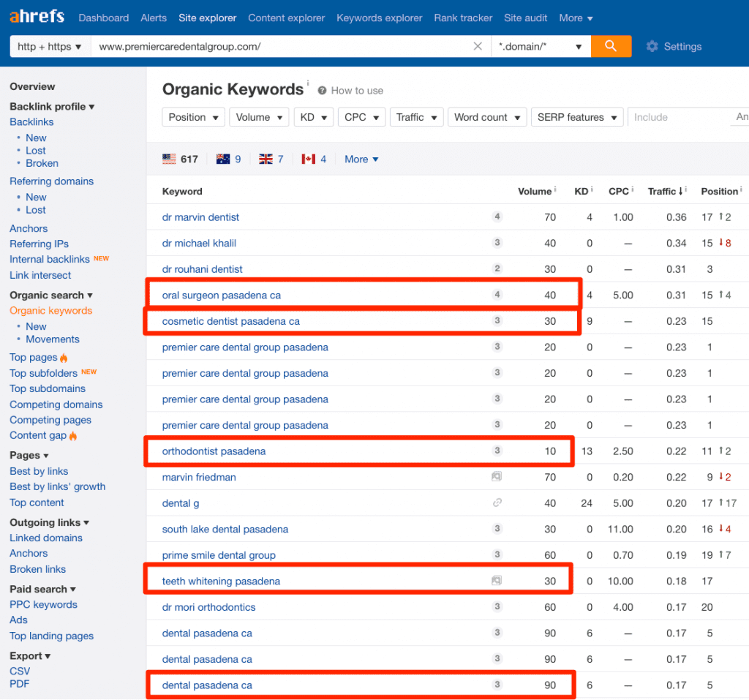The image size is (749, 700).
Task: Click image pack icon for marvin friedman
Action: pyautogui.click(x=497, y=476)
